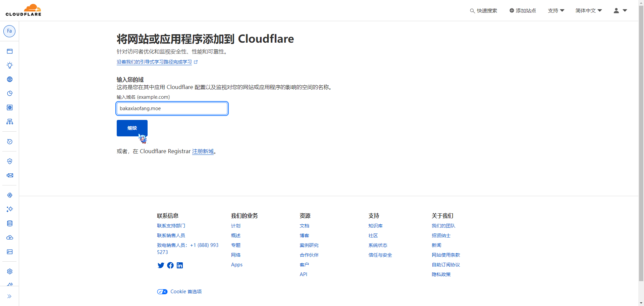
Task: Open the cloud play Stream icon
Action: coord(10,237)
